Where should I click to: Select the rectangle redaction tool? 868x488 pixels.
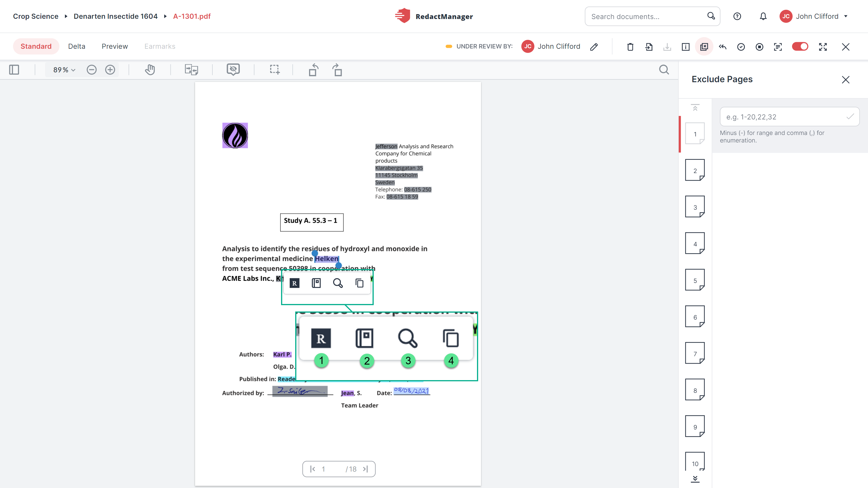(x=275, y=70)
